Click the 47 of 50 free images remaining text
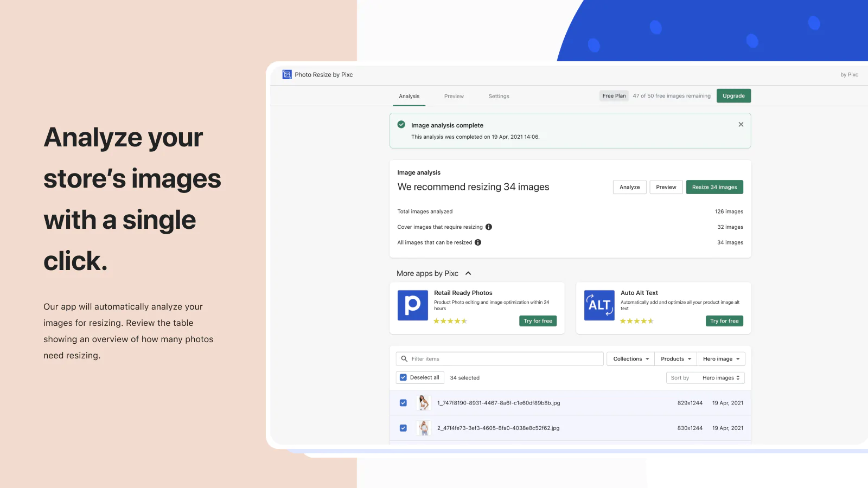The width and height of the screenshot is (868, 488). tap(672, 96)
